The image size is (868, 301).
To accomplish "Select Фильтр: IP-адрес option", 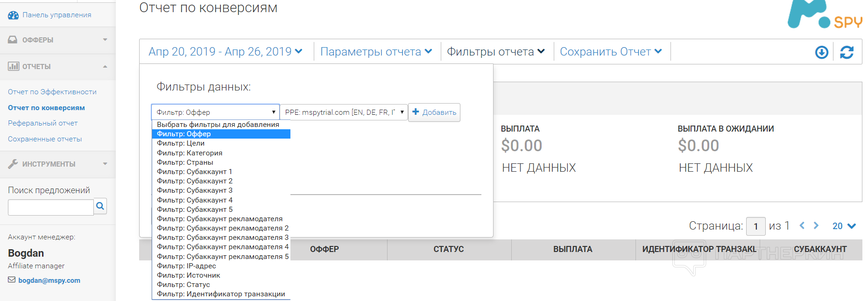I will click(186, 266).
